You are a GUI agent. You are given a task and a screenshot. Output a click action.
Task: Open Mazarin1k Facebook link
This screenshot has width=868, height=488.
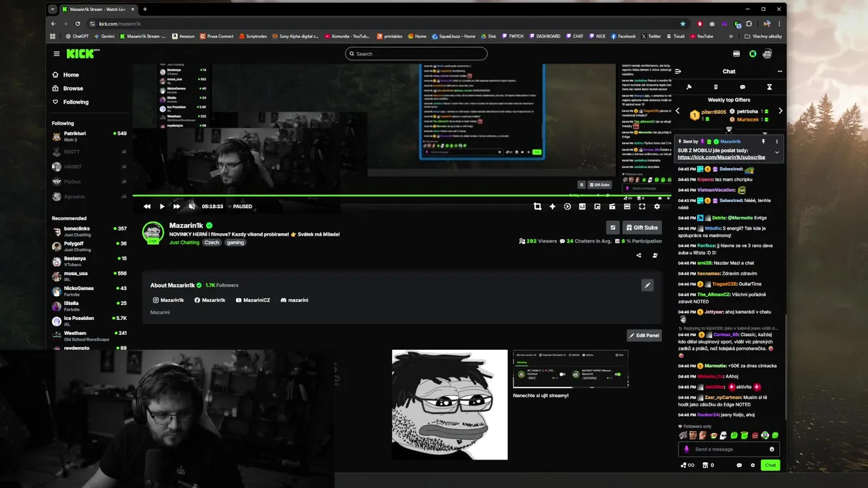210,300
